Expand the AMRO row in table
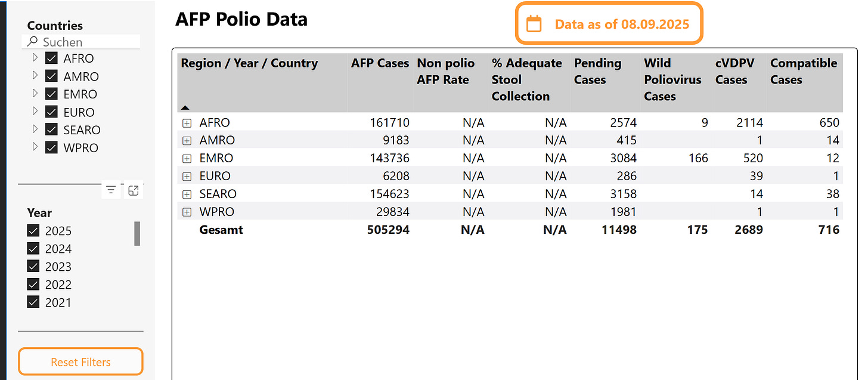Screen dimensions: 868x380 [x=187, y=141]
